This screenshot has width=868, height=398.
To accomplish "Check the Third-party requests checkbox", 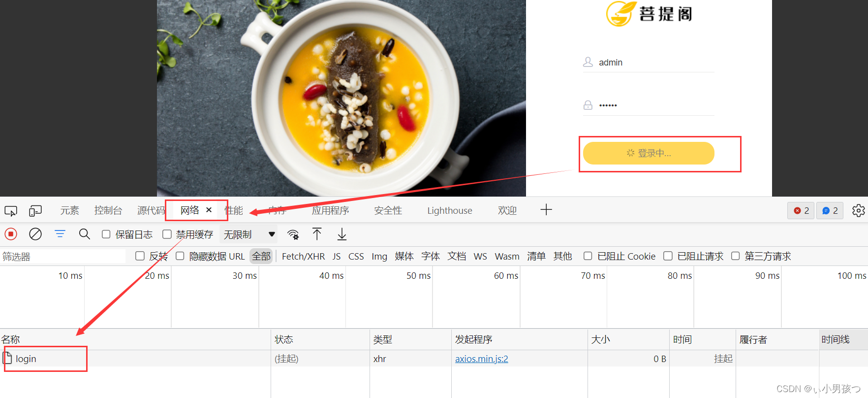I will [736, 256].
